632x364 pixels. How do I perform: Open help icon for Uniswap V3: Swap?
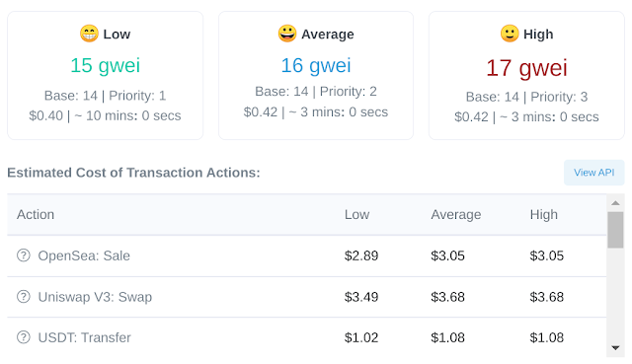(x=24, y=297)
